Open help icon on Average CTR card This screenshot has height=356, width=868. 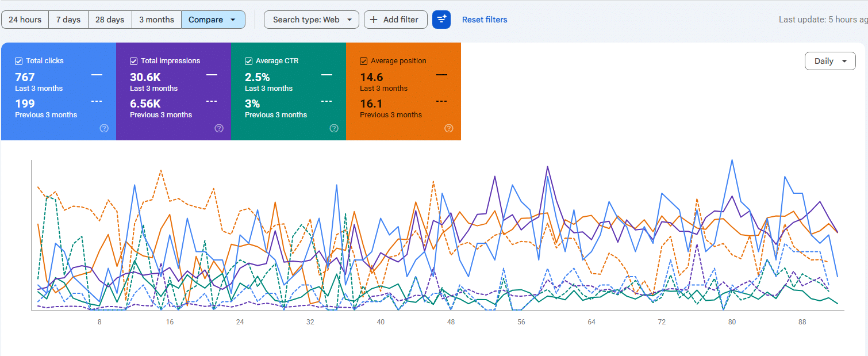pyautogui.click(x=334, y=128)
